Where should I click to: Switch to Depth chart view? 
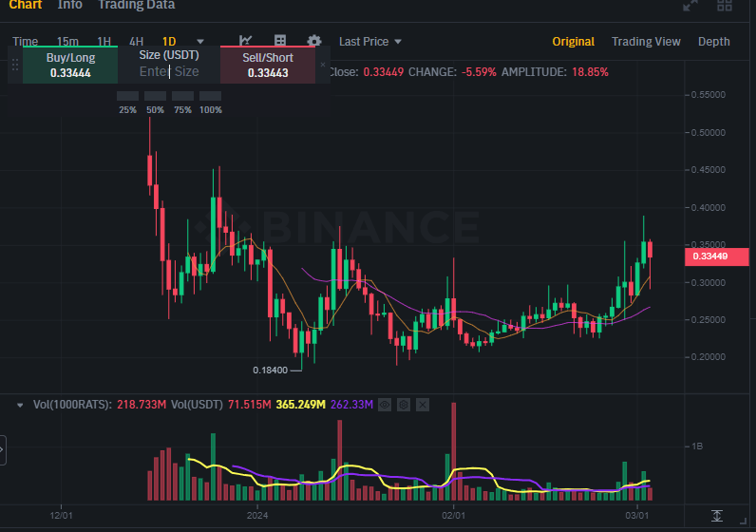coord(714,42)
